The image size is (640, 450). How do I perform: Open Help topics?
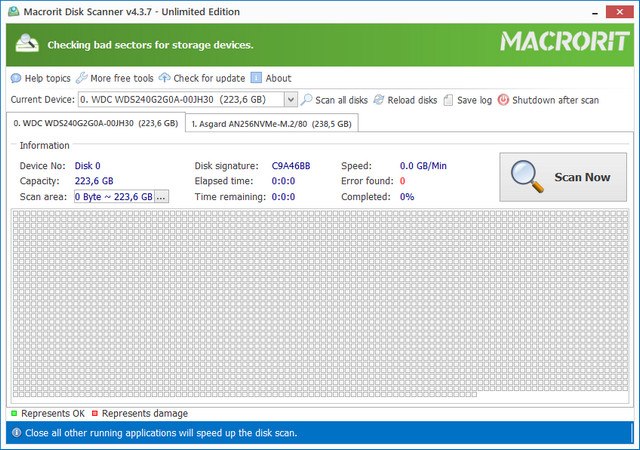tap(41, 78)
